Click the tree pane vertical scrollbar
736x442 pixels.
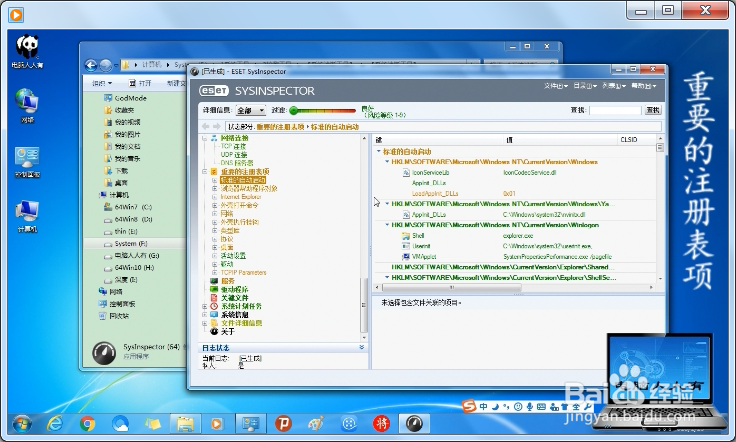coord(364,305)
